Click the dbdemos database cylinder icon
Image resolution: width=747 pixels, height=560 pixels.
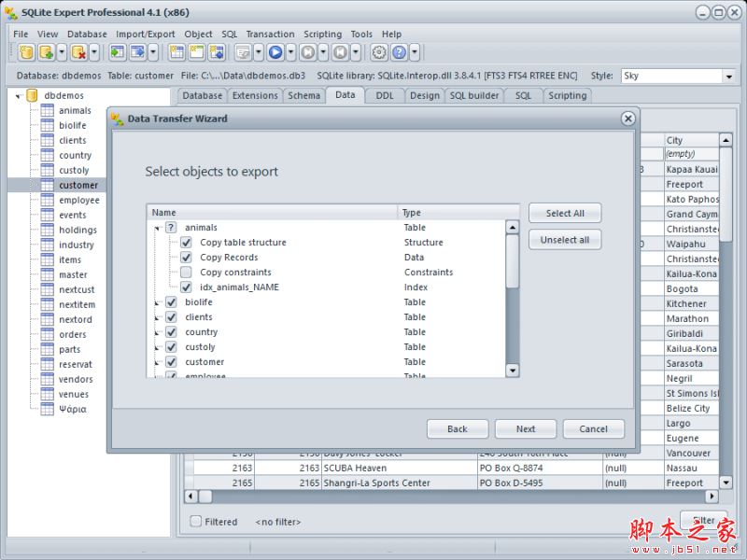coord(32,95)
